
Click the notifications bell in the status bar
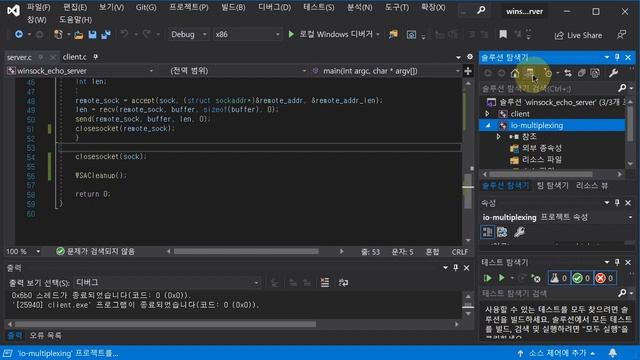tap(613, 353)
